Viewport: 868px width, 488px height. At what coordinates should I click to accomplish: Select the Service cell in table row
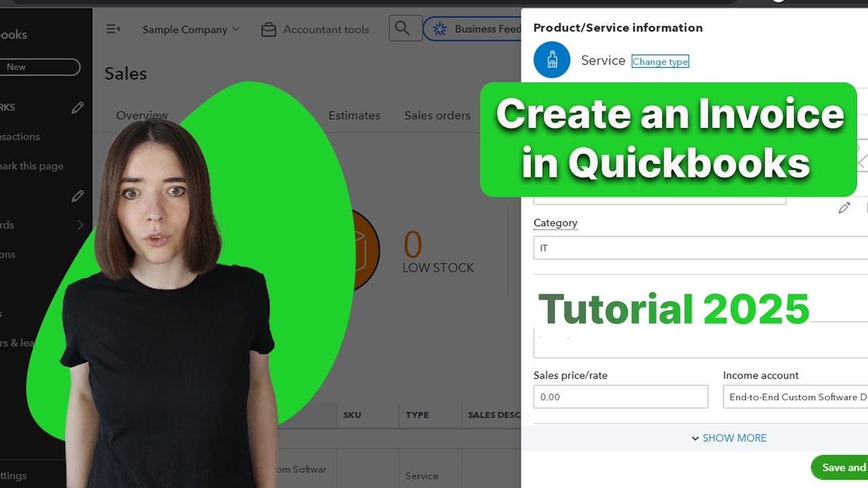pyautogui.click(x=422, y=476)
